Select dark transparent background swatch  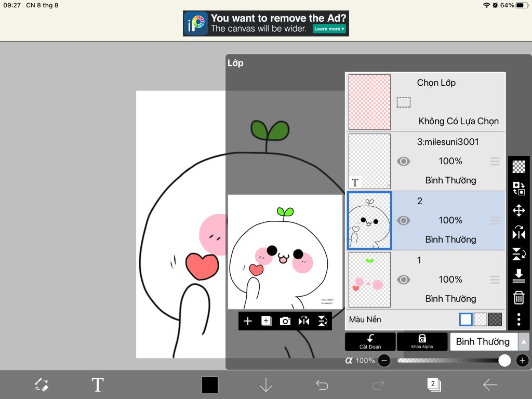tap(495, 320)
